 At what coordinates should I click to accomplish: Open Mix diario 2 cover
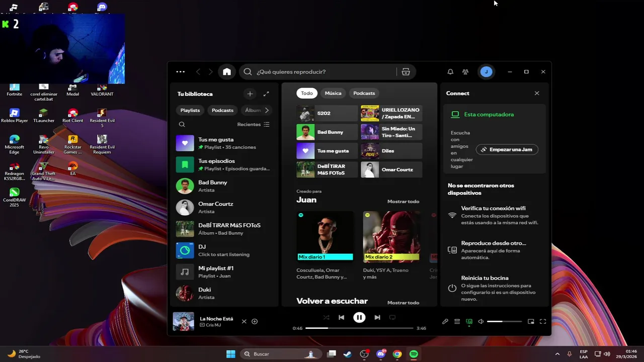391,236
